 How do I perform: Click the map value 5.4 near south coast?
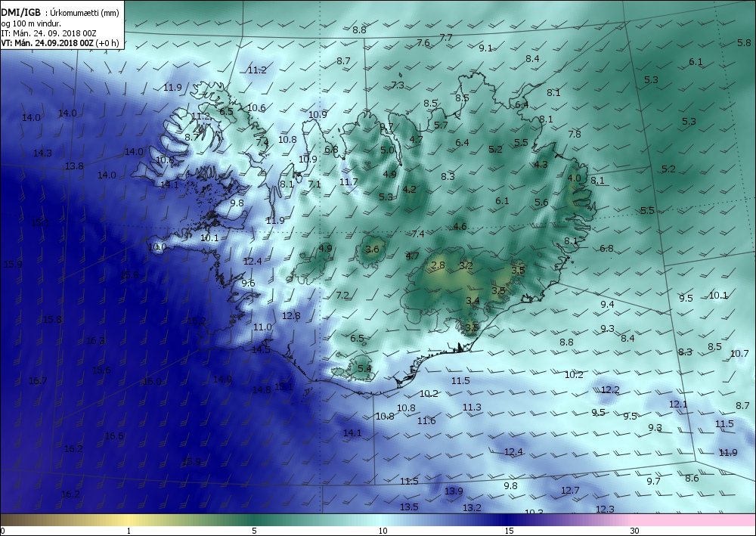364,369
